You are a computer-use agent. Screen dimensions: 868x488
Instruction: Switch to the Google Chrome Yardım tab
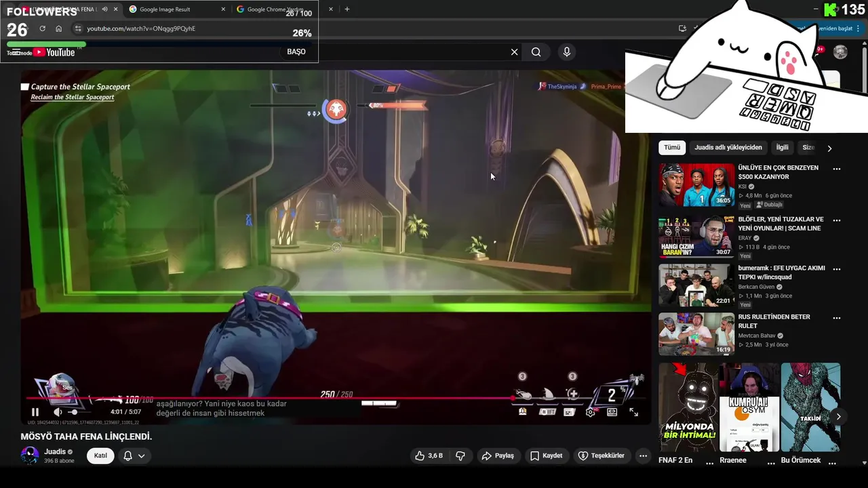point(275,9)
